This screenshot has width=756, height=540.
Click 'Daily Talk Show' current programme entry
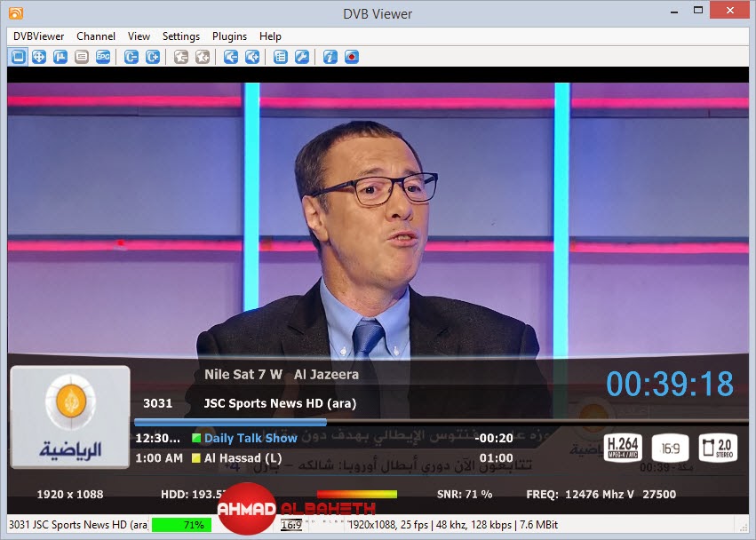tap(251, 438)
